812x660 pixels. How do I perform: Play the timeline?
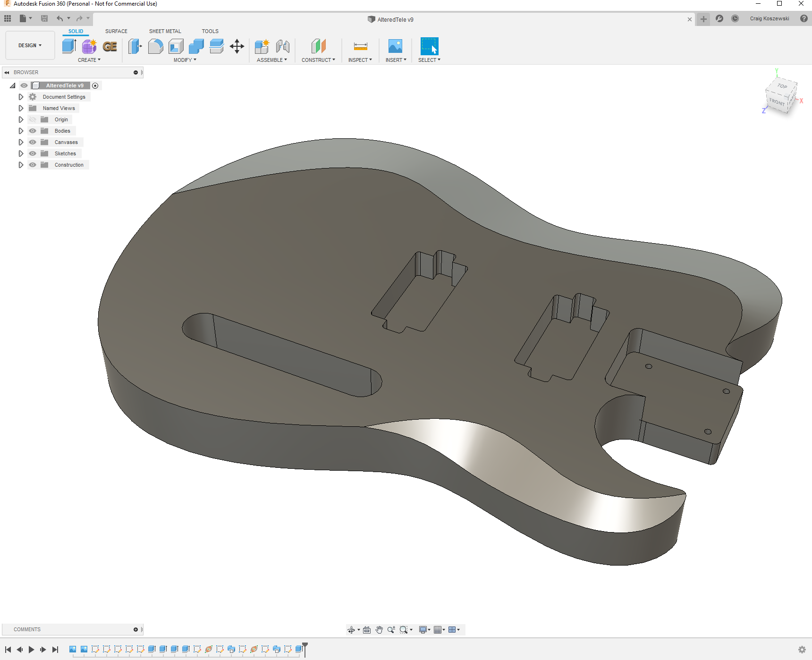click(x=31, y=650)
